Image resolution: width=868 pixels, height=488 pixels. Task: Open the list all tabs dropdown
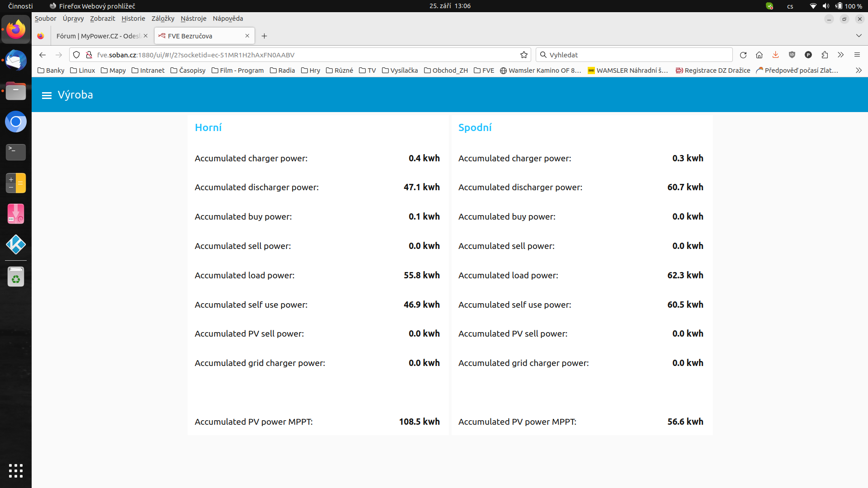click(x=859, y=36)
